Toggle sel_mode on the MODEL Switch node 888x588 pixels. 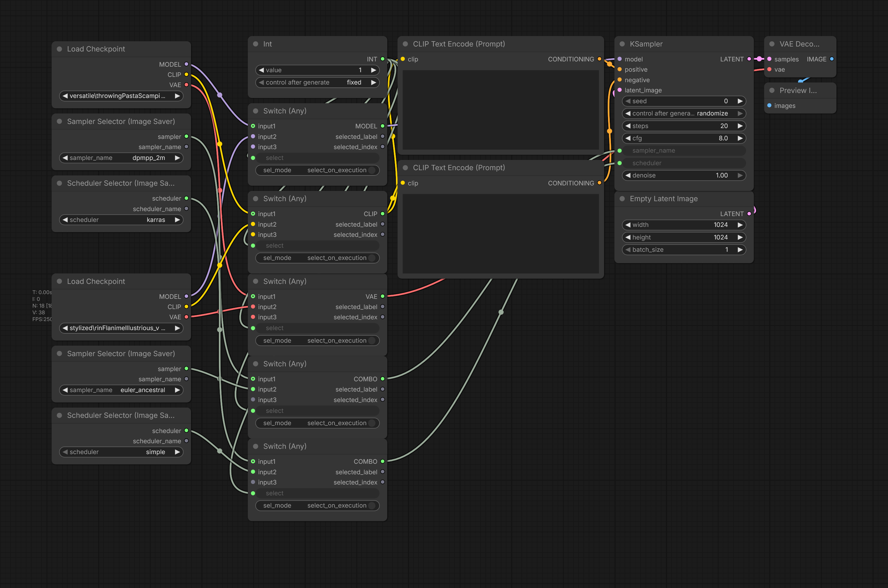click(x=317, y=170)
